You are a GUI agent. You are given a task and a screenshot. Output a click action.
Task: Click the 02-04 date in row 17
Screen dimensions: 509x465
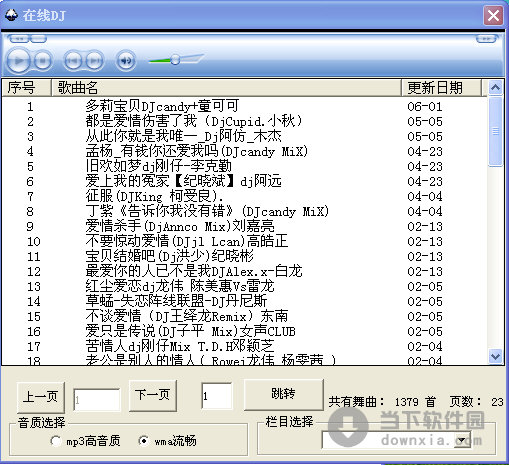pos(425,347)
